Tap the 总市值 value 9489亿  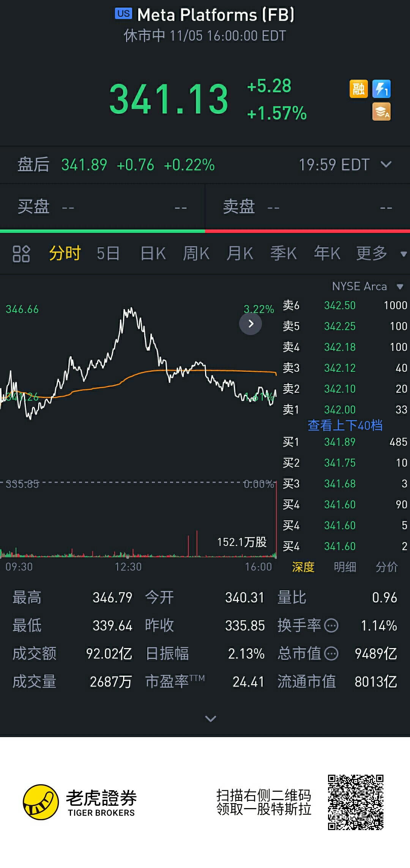[376, 654]
